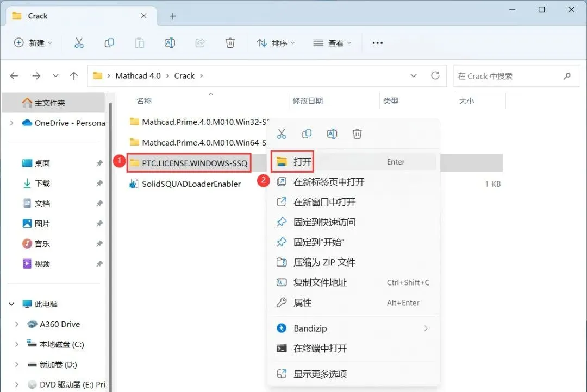Open the 排序 sort dropdown

(x=276, y=43)
